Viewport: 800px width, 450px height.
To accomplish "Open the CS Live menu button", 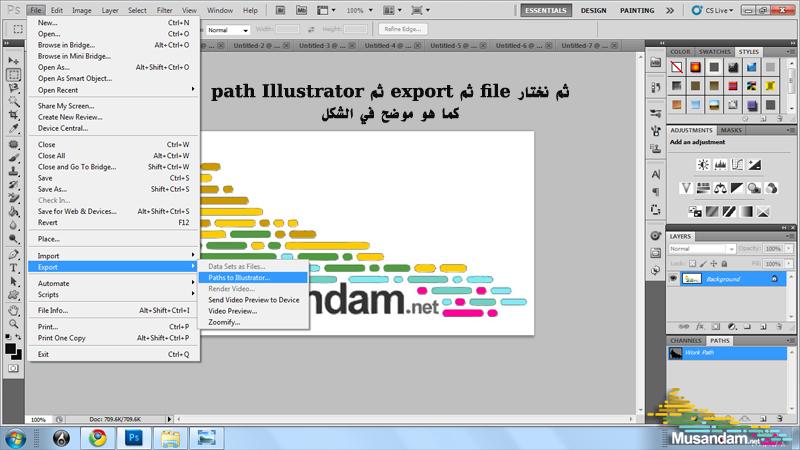I will pyautogui.click(x=712, y=10).
